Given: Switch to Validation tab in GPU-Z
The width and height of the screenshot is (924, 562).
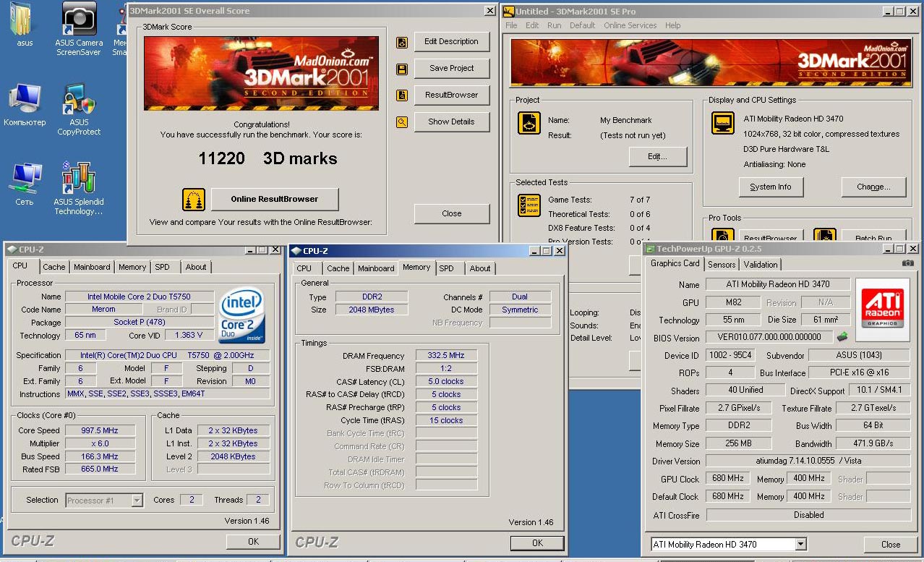Looking at the screenshot, I should pos(761,265).
